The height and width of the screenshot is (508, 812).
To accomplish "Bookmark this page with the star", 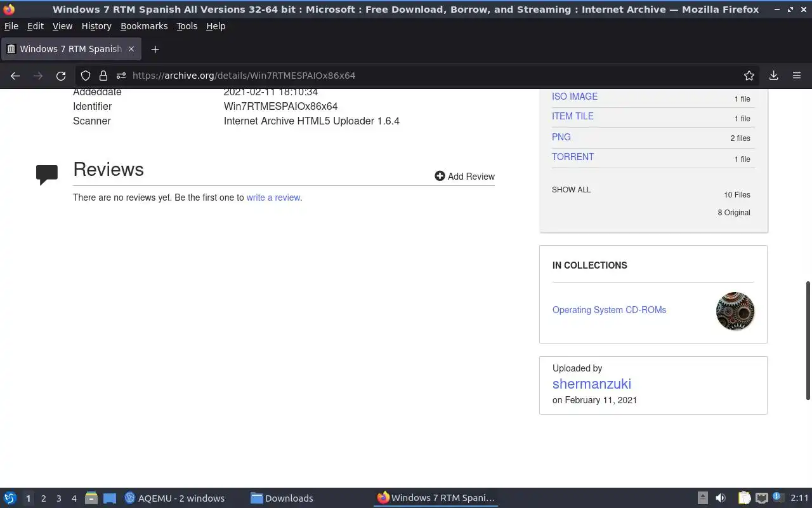I will click(749, 76).
